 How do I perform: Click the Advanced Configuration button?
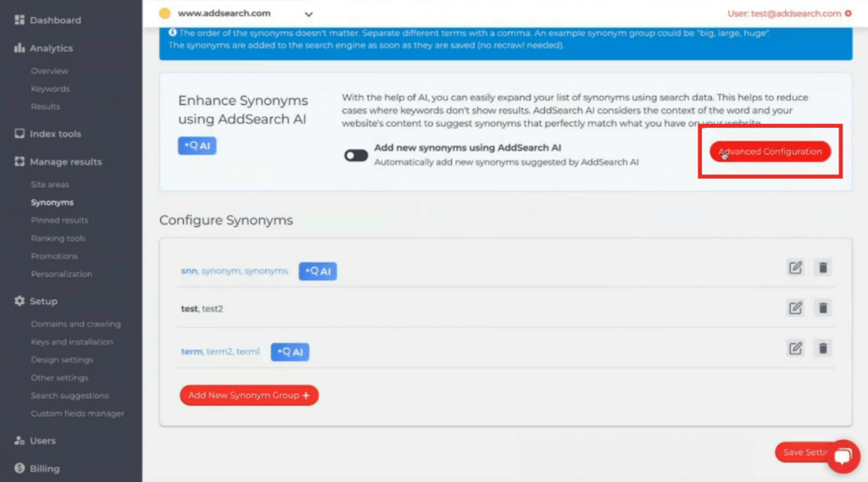pos(770,152)
